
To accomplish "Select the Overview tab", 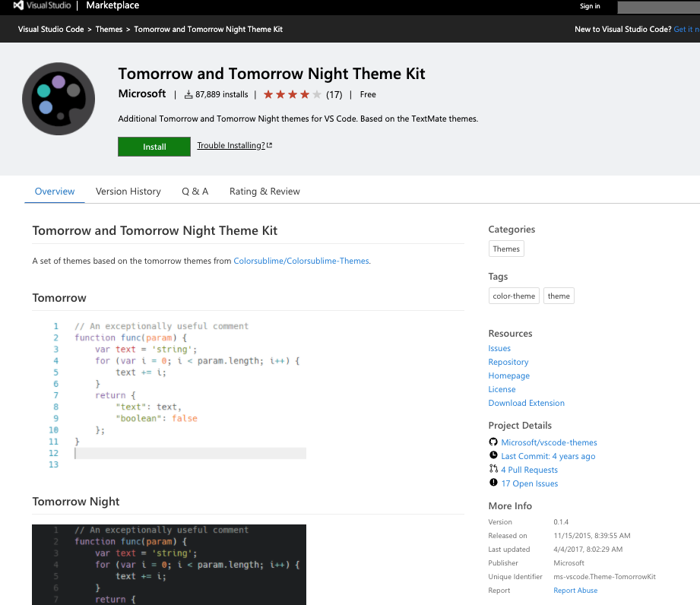I will click(54, 191).
